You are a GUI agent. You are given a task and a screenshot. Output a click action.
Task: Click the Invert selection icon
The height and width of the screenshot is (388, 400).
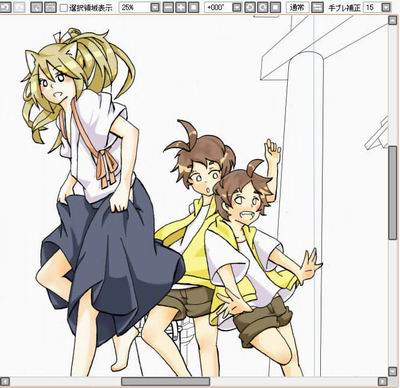pyautogui.click(x=50, y=7)
